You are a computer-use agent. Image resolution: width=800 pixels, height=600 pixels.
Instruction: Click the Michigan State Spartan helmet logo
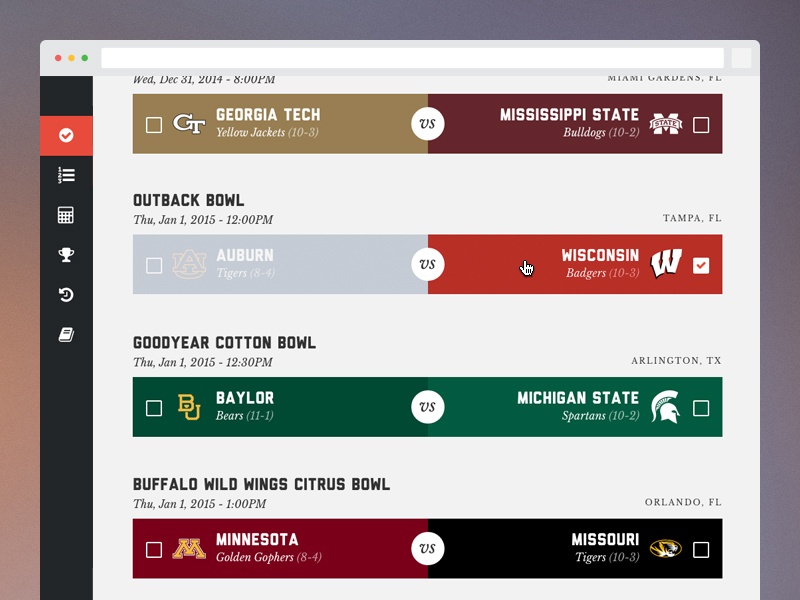tap(666, 407)
